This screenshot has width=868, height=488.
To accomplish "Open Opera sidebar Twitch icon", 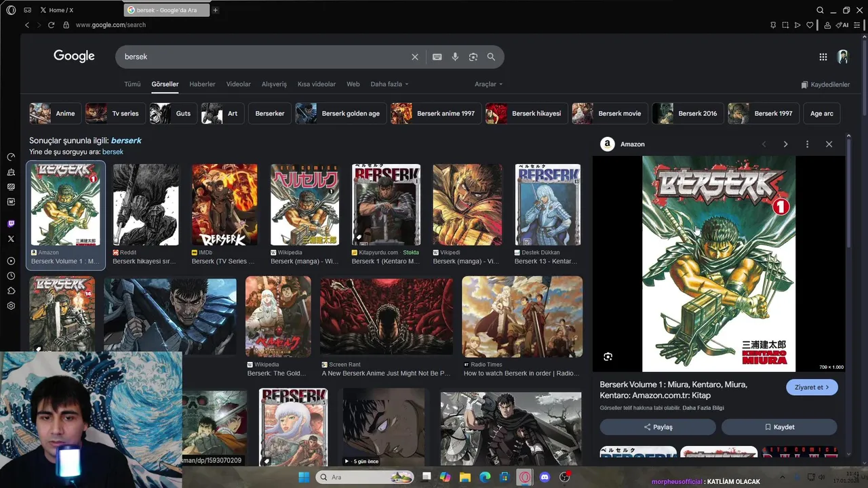I will click(x=11, y=224).
